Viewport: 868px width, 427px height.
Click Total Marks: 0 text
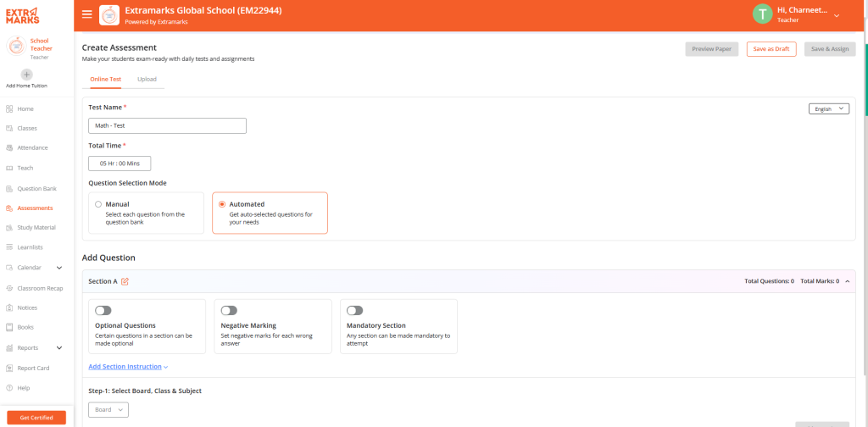tap(821, 281)
